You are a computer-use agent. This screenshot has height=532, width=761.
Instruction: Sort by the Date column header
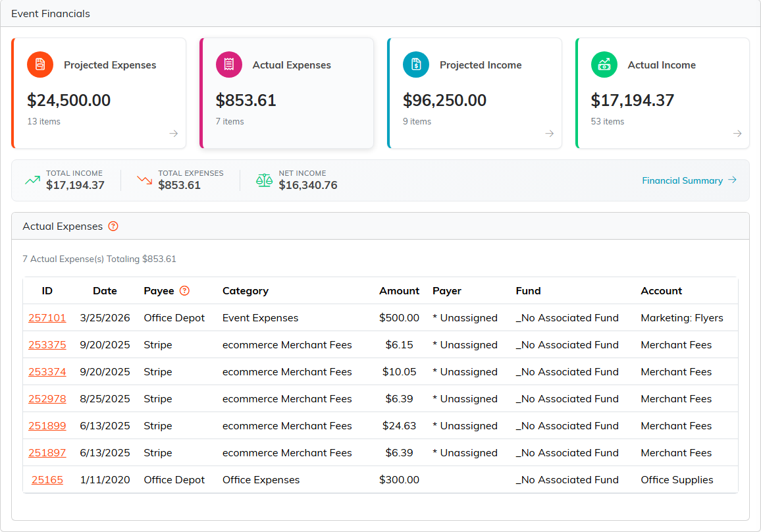pos(105,291)
